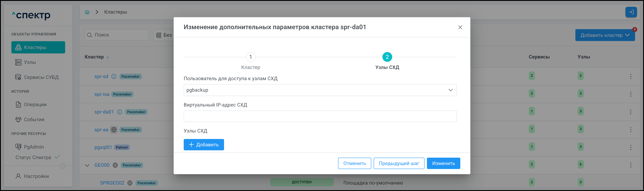The width and height of the screenshot is (644, 191).
Task: Focus the Виртуальный IP-адрес СХД field
Action: [320, 116]
